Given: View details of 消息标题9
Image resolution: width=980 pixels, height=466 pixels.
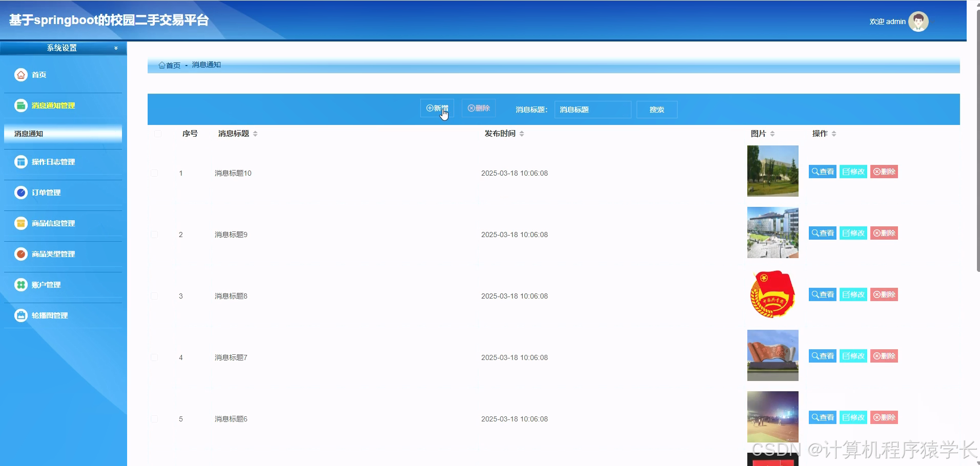Looking at the screenshot, I should 823,233.
